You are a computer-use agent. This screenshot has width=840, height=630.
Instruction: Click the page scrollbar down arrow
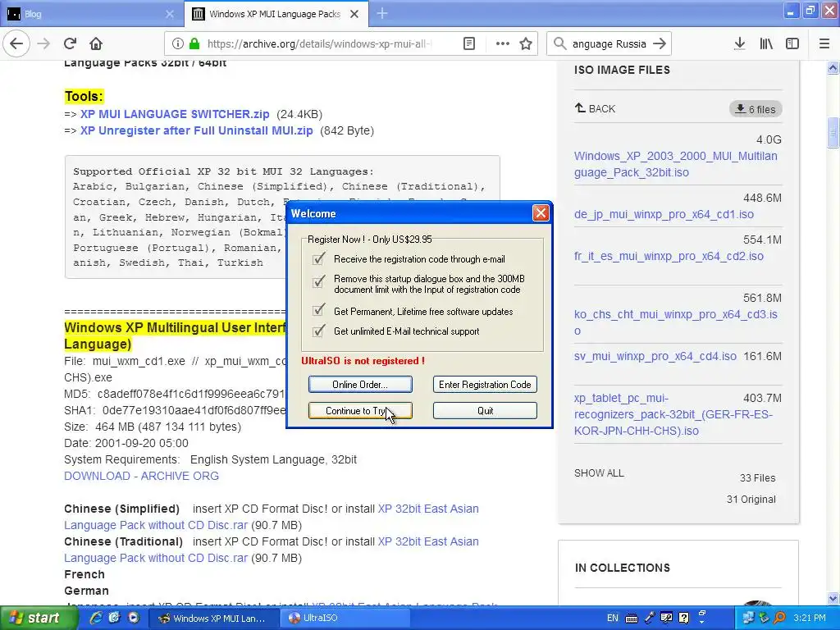click(x=833, y=598)
